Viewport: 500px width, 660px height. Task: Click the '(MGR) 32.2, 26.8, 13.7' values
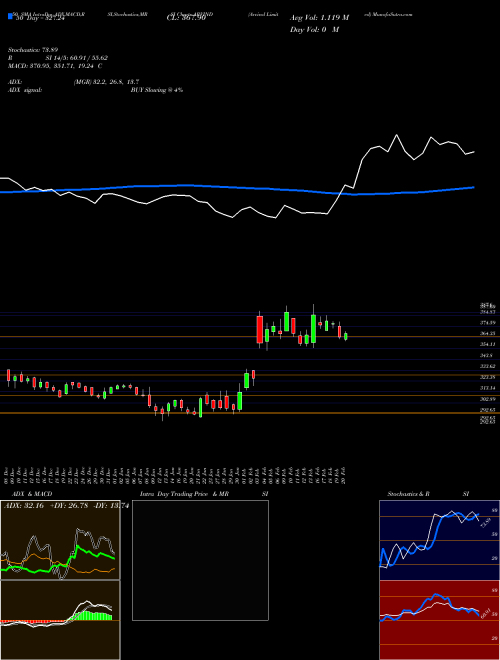click(106, 82)
